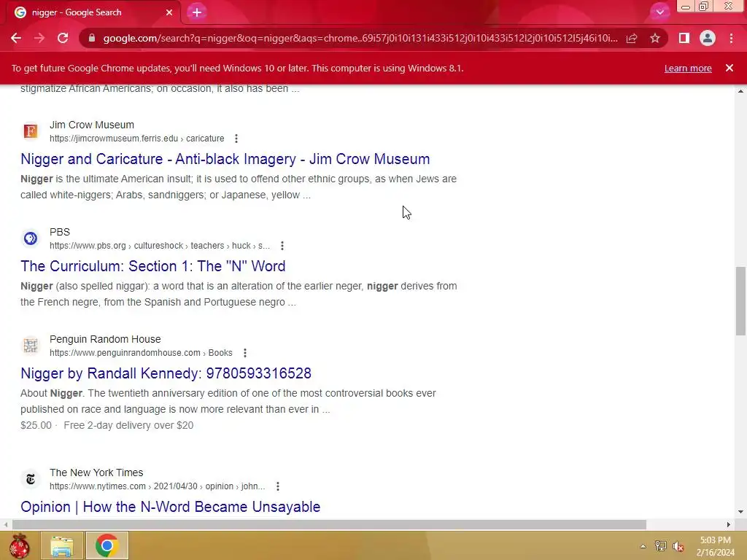This screenshot has height=560, width=747.
Task: Click the horizontal scrollbar right arrow
Action: 729,525
